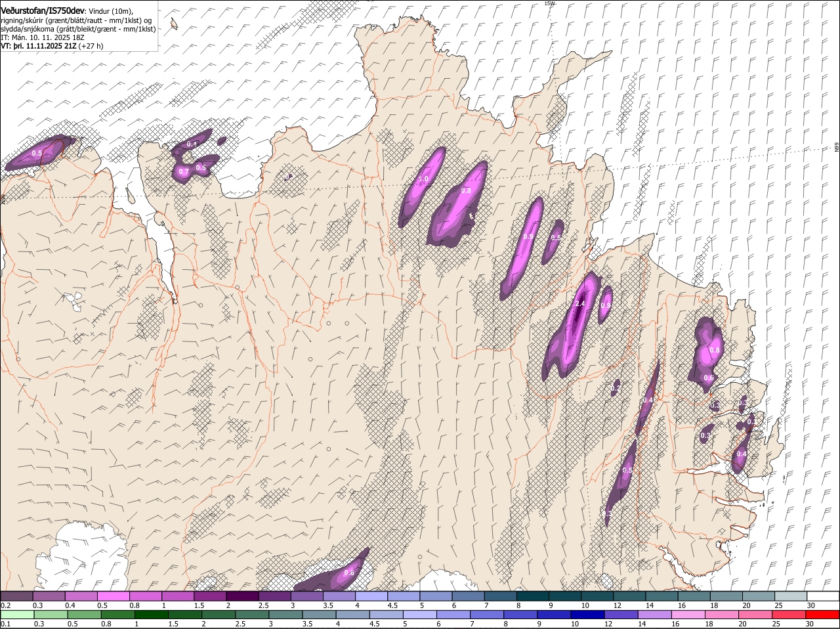Pick the darkest green swatch between 1 and 1.5
This screenshot has height=629, width=840.
click(x=151, y=615)
